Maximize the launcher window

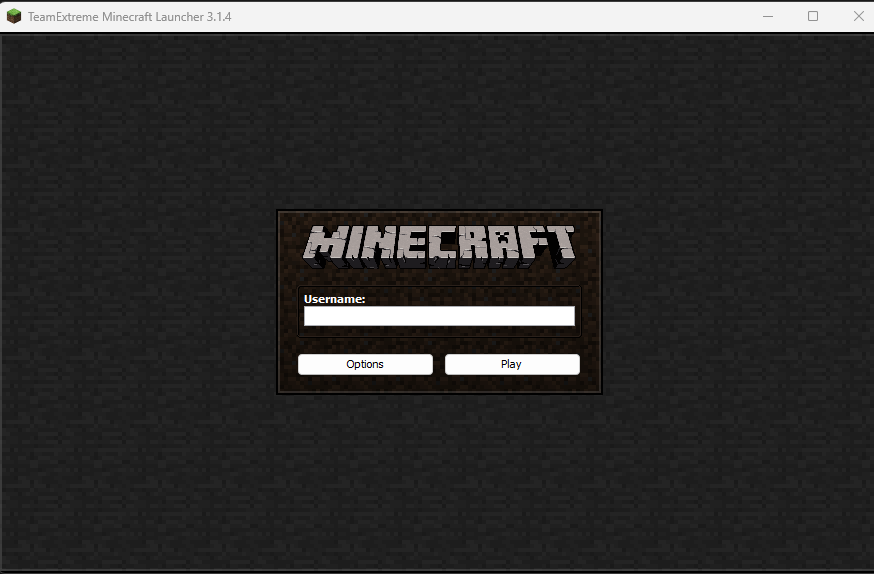(813, 17)
